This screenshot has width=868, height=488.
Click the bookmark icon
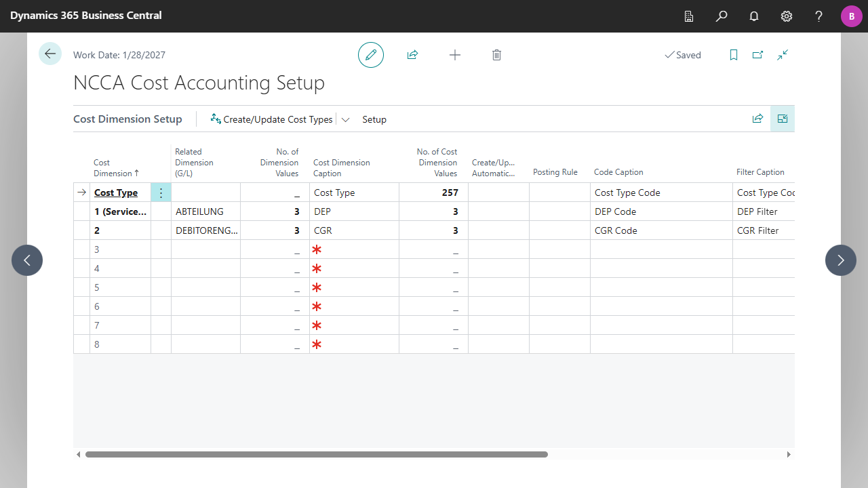(x=733, y=55)
